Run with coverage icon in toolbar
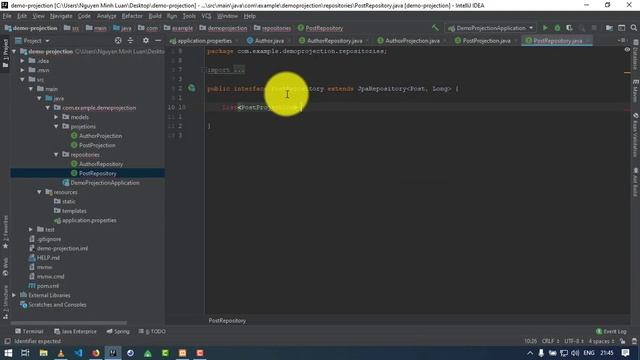This screenshot has height=360, width=640. (569, 28)
